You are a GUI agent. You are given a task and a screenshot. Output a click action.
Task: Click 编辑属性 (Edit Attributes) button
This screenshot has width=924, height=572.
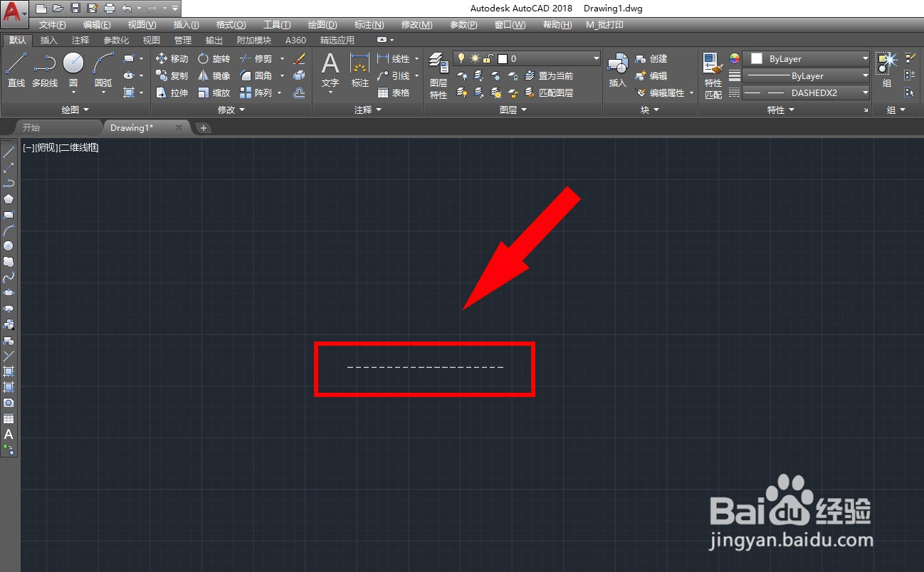660,92
